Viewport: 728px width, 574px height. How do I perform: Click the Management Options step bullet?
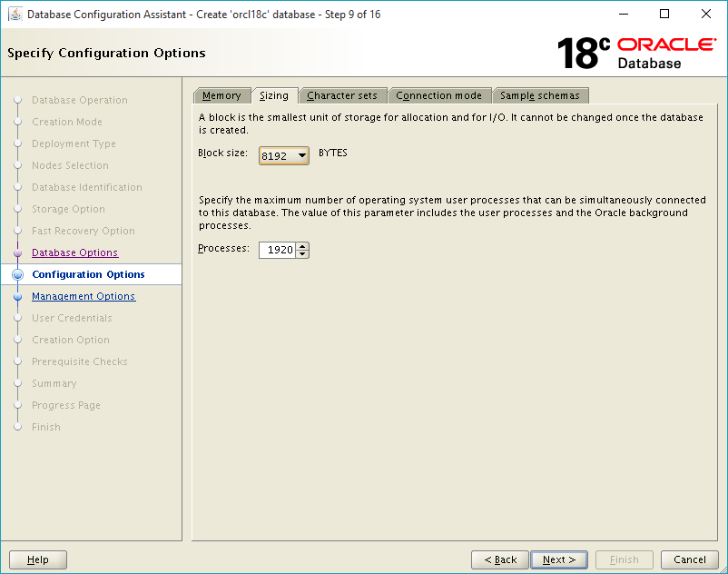[17, 297]
